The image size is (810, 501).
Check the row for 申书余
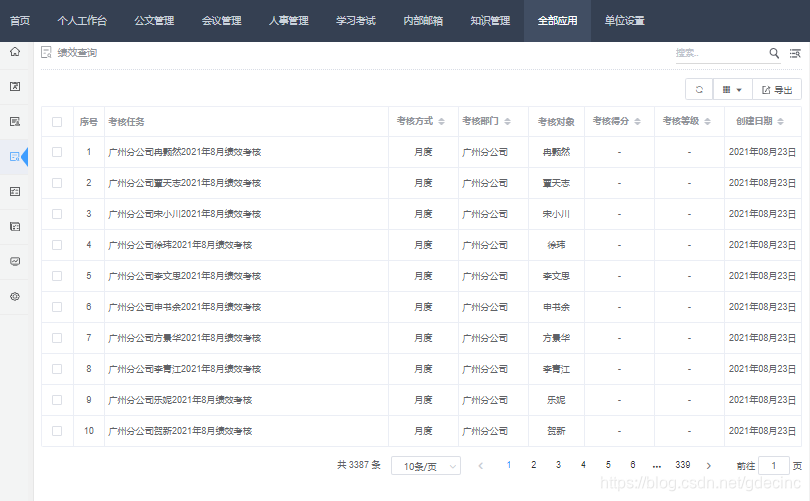(57, 307)
